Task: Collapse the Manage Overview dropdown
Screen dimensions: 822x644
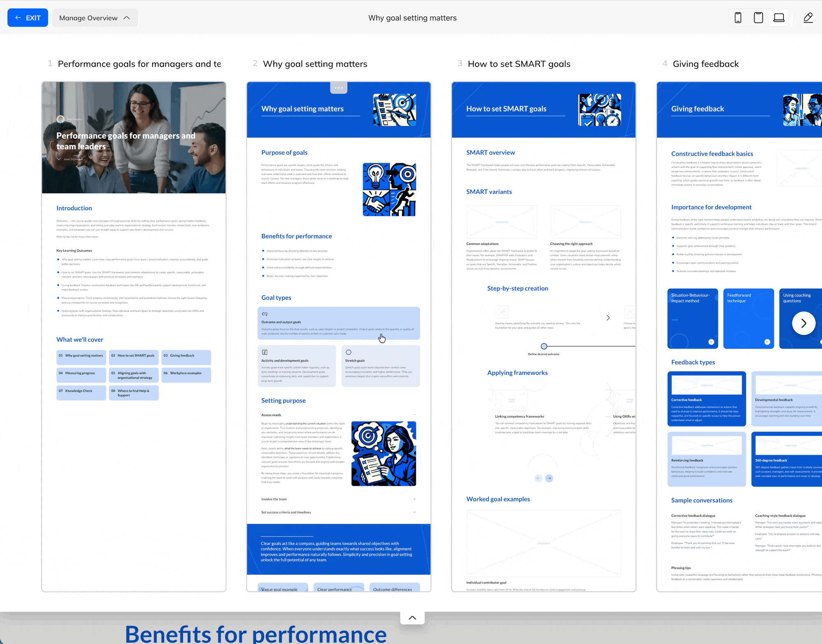Action: pyautogui.click(x=95, y=18)
